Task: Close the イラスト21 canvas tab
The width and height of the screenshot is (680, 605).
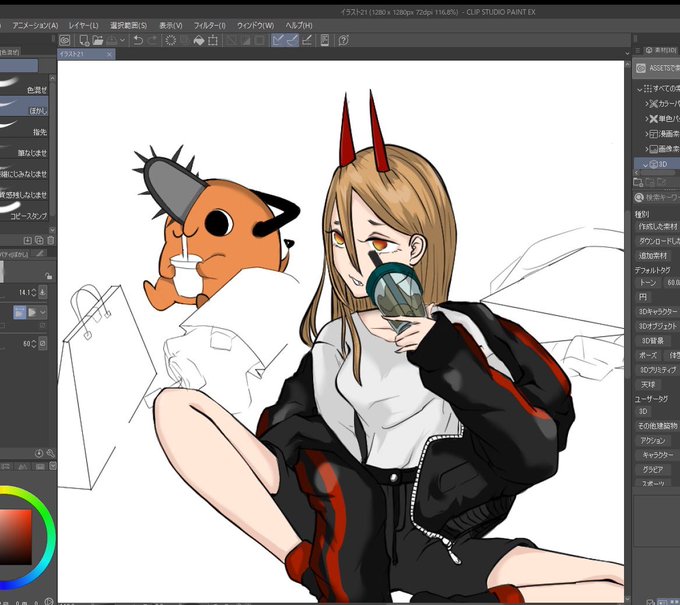Action: 109,54
